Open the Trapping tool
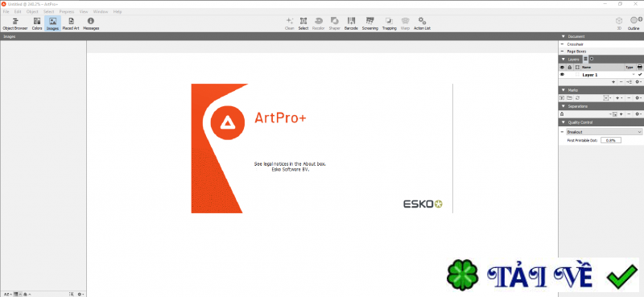This screenshot has width=644, height=297. [x=389, y=23]
